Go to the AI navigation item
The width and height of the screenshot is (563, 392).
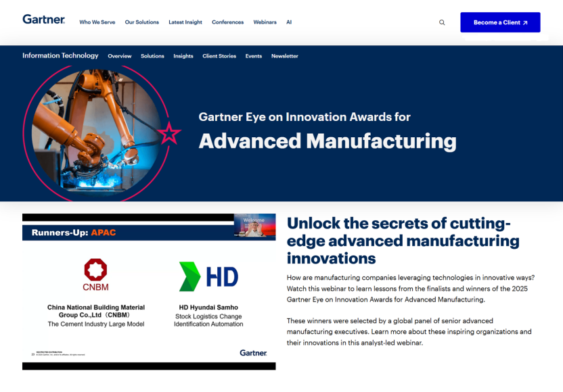point(289,22)
